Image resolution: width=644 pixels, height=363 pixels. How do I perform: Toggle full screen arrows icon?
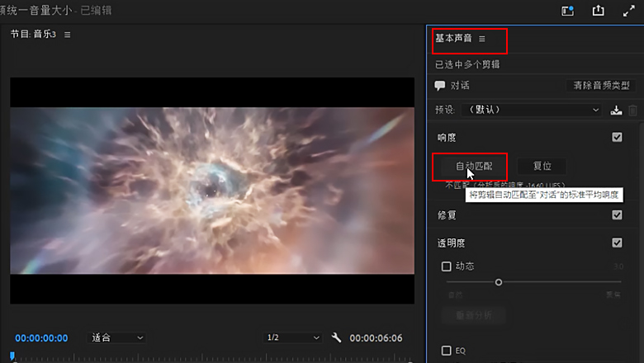click(629, 11)
